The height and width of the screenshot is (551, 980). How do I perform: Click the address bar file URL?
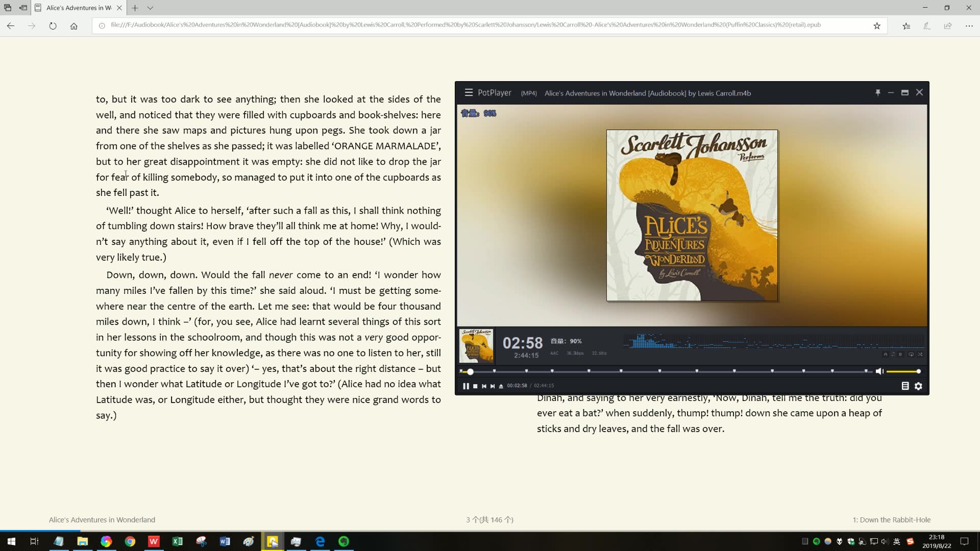[465, 25]
